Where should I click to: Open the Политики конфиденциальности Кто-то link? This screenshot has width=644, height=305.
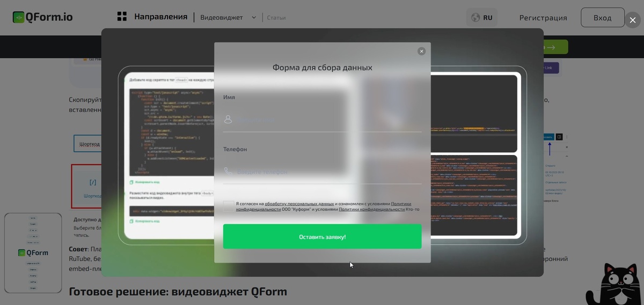coord(371,210)
